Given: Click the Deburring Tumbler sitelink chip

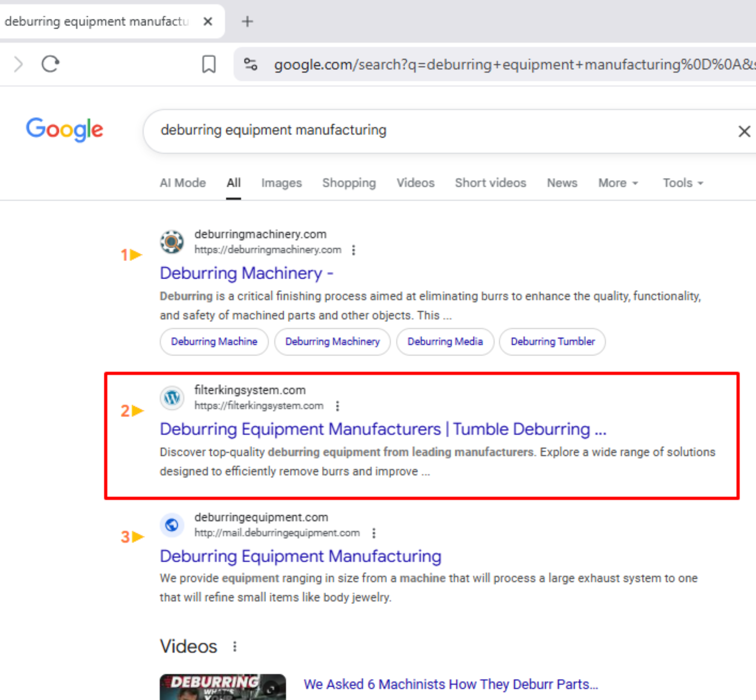Looking at the screenshot, I should (552, 341).
